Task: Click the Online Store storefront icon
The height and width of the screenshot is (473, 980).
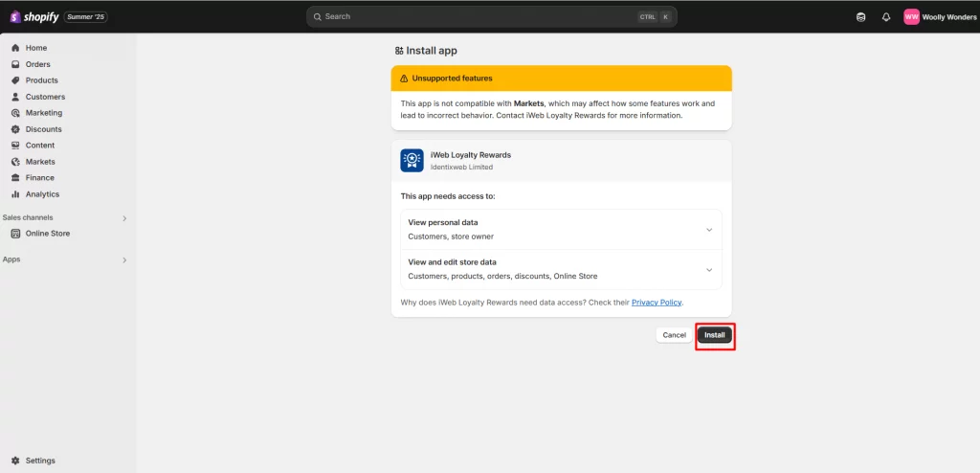Action: point(15,234)
